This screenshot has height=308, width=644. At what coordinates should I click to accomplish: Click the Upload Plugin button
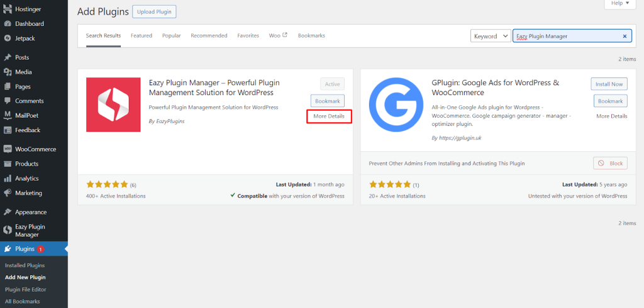[x=154, y=12]
